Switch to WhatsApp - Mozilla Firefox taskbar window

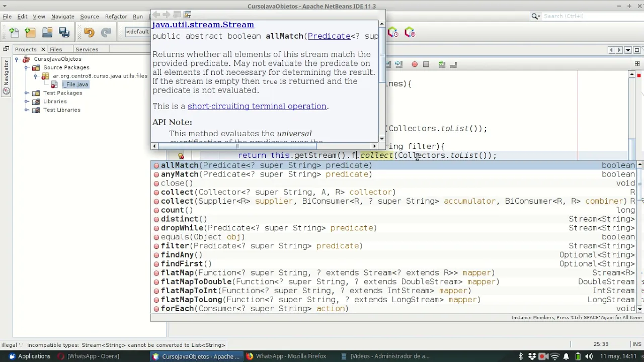(286, 356)
